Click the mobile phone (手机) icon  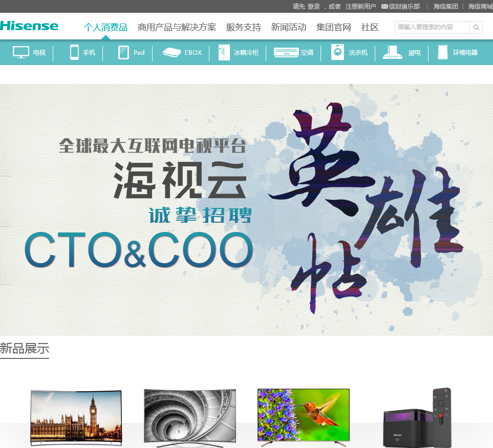coord(74,52)
